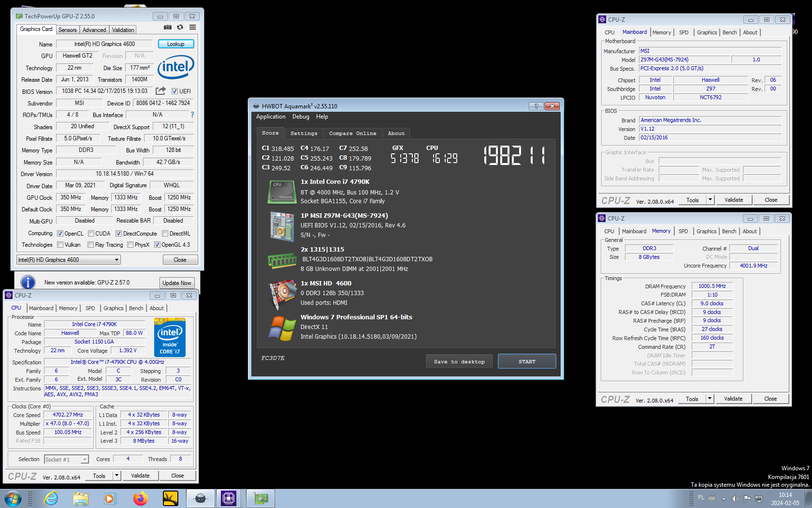Open the Application menu in Aquamark
This screenshot has width=812, height=508.
click(x=271, y=117)
